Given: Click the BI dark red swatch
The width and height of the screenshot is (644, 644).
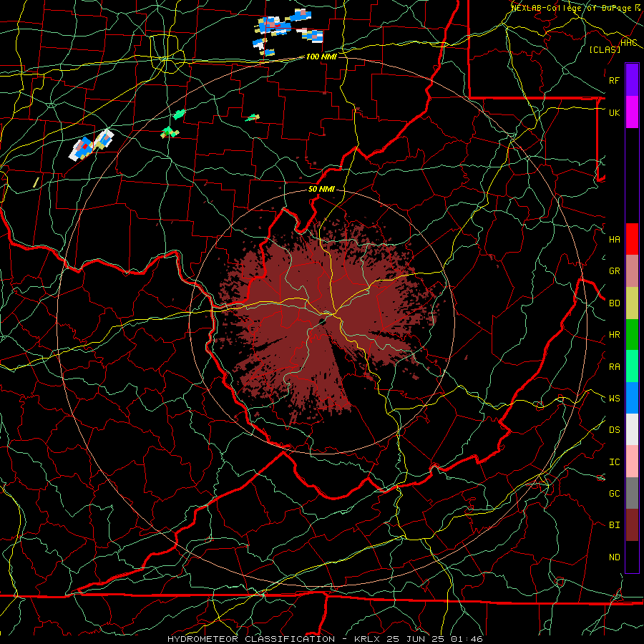Looking at the screenshot, I should tap(632, 525).
